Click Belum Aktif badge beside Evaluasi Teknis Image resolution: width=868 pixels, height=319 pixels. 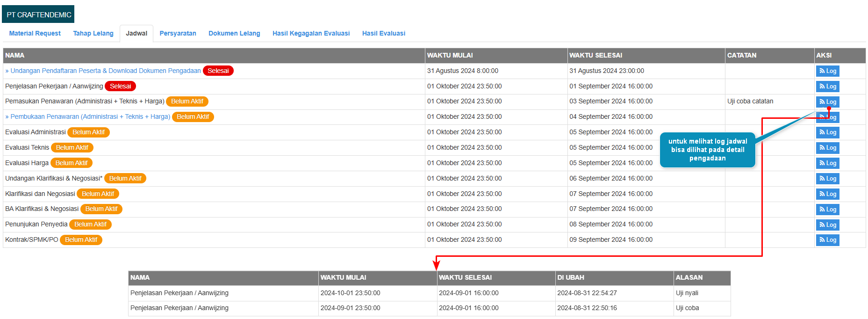72,147
